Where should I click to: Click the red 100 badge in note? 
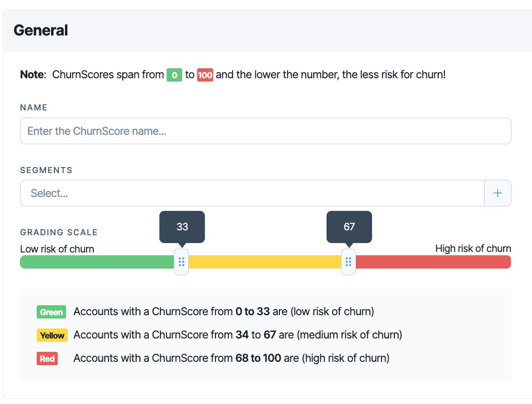click(x=205, y=75)
